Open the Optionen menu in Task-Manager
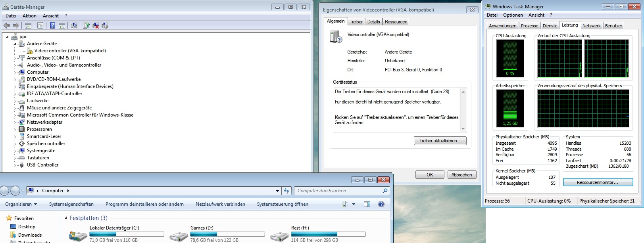 coord(513,15)
